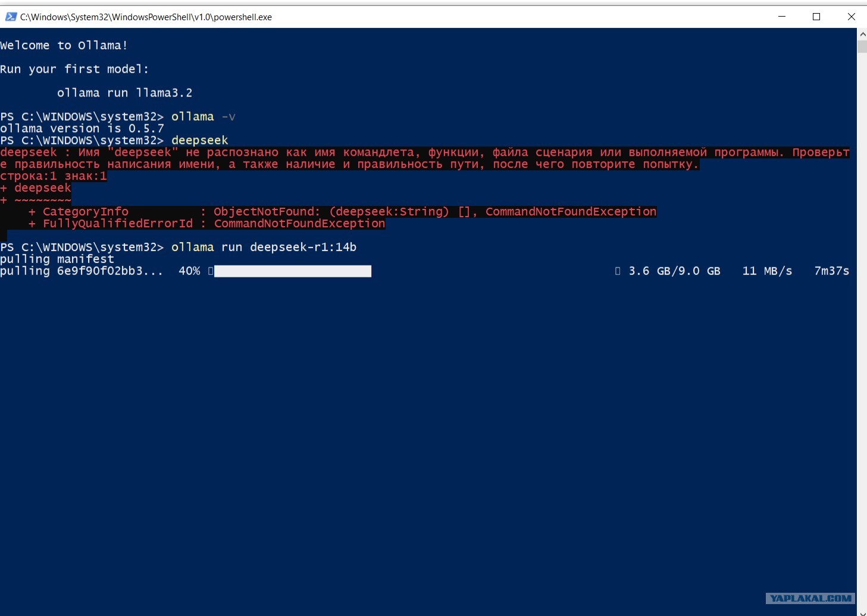867x616 pixels.
Task: Click the "Run your first model:" line
Action: (x=74, y=69)
